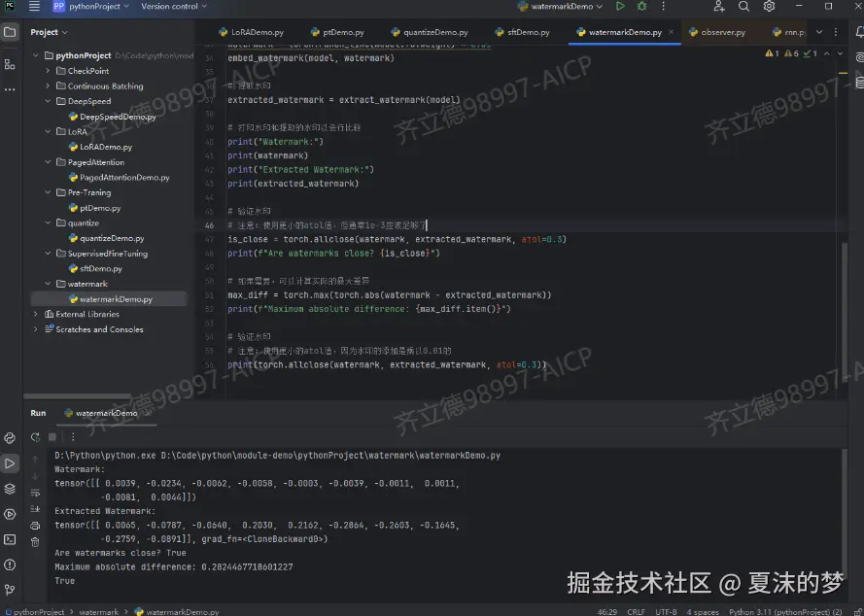864x616 pixels.
Task: Collapse the pythonProject root folder
Action: [x=36, y=55]
